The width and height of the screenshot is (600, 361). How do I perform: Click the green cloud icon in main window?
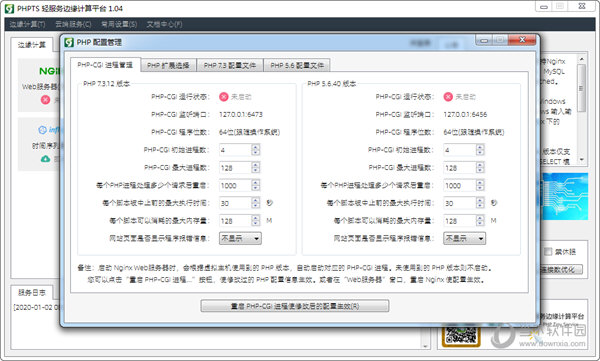(46, 158)
